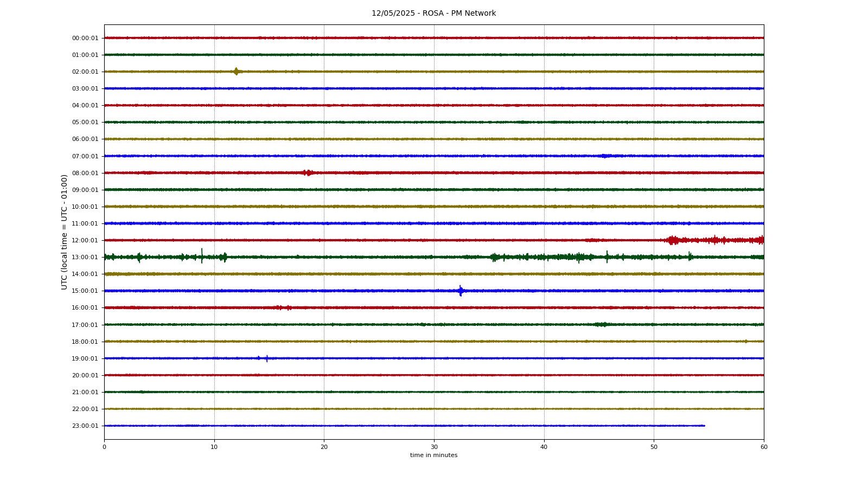Mark the event near minute 45 on 17:00:01 trace
This screenshot has height=488, width=868.
point(601,325)
